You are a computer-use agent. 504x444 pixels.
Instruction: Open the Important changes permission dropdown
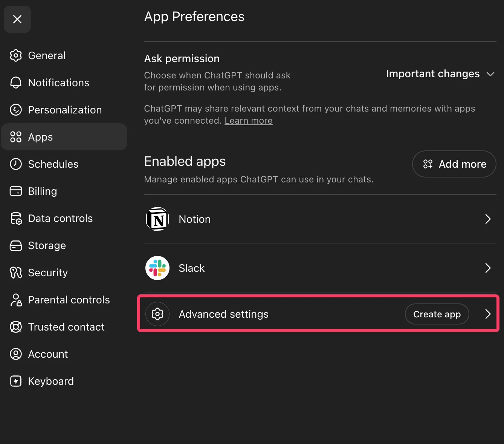(440, 74)
